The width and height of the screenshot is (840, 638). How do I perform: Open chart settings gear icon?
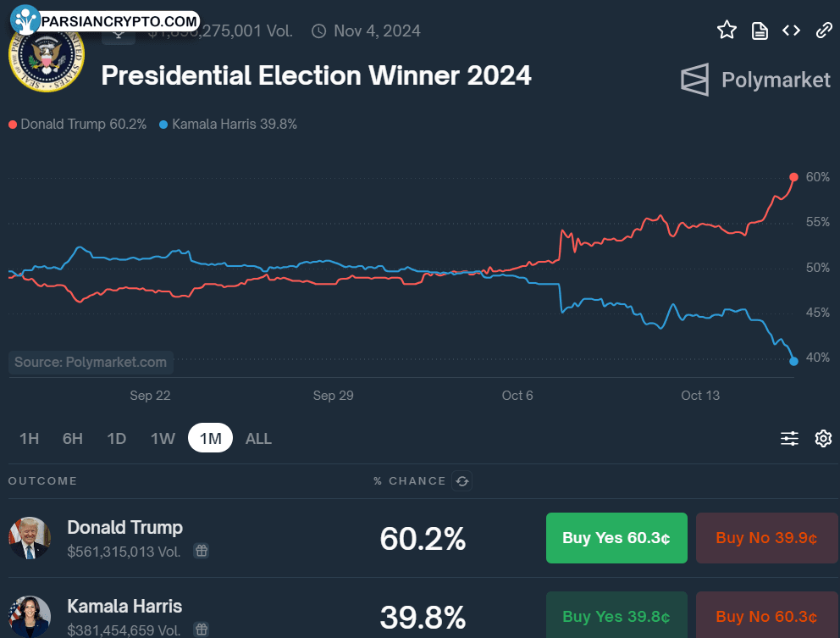[823, 439]
